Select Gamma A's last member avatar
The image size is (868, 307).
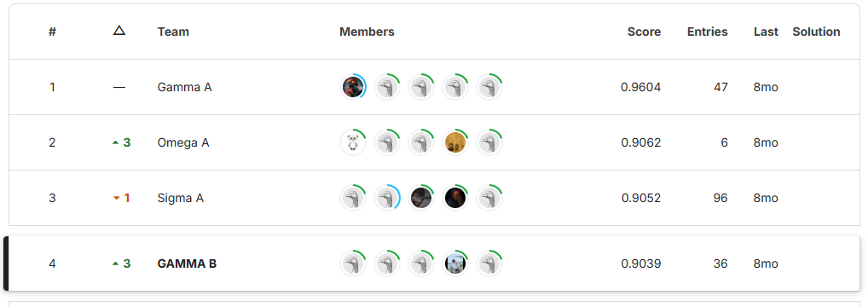(489, 87)
